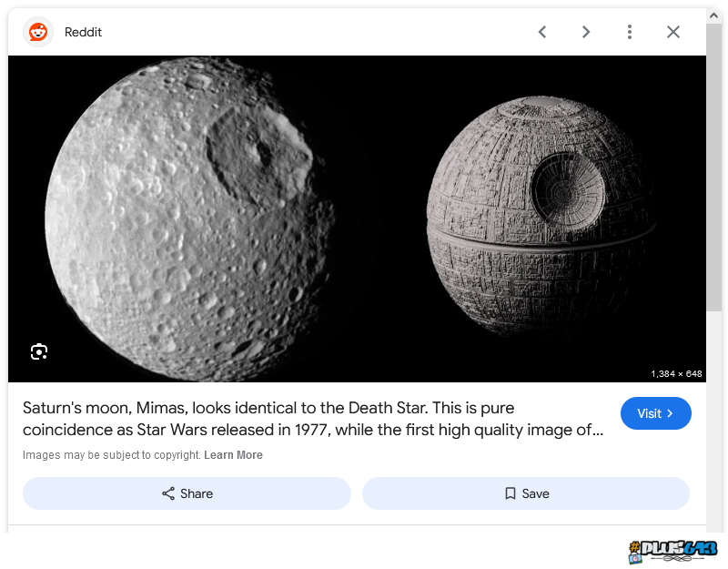Click the vertical scrollbar thumb

coord(713,168)
